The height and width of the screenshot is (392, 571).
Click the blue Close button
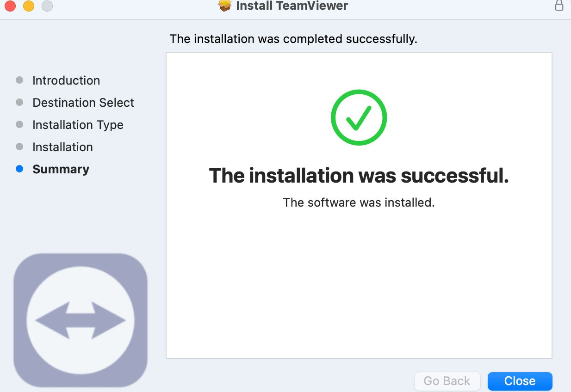click(520, 381)
